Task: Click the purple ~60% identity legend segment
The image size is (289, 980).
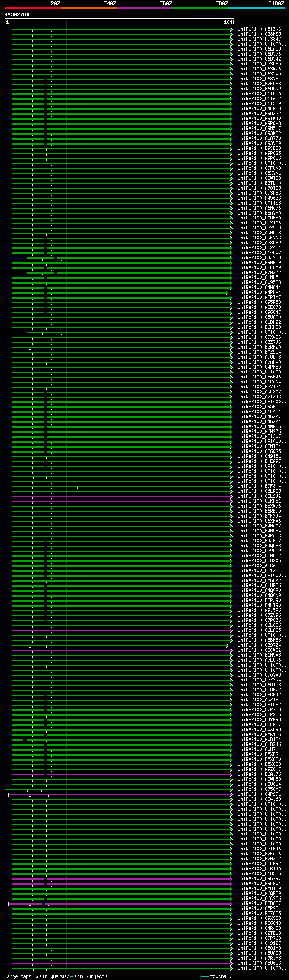Action: 144,8
